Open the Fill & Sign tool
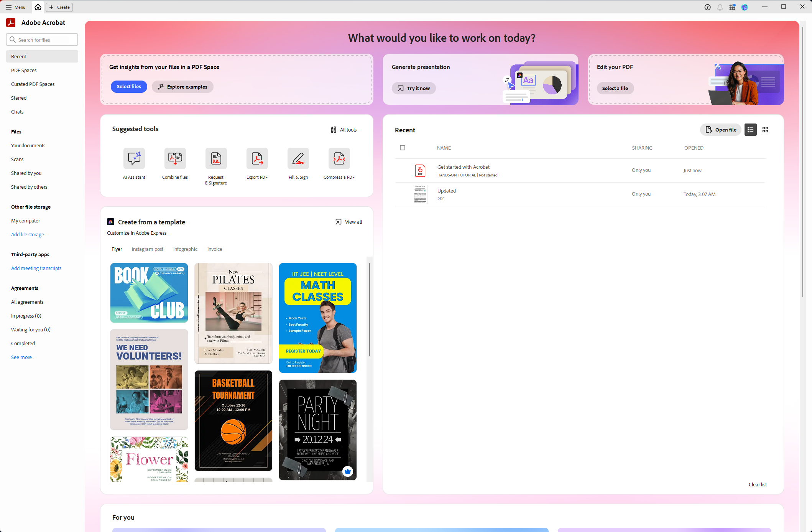The height and width of the screenshot is (532, 812). tap(298, 159)
